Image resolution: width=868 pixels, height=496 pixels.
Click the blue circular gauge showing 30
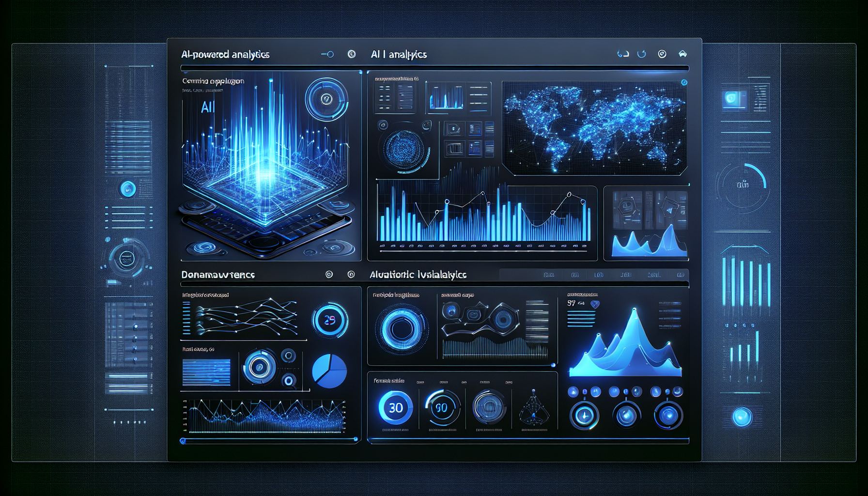point(395,408)
